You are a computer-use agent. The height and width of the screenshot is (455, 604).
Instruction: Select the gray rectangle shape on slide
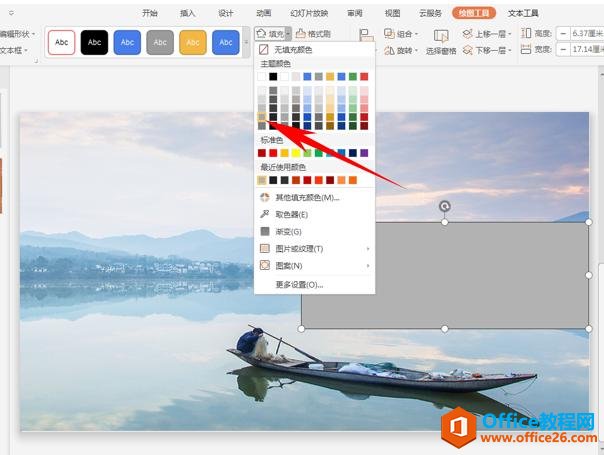[x=444, y=275]
